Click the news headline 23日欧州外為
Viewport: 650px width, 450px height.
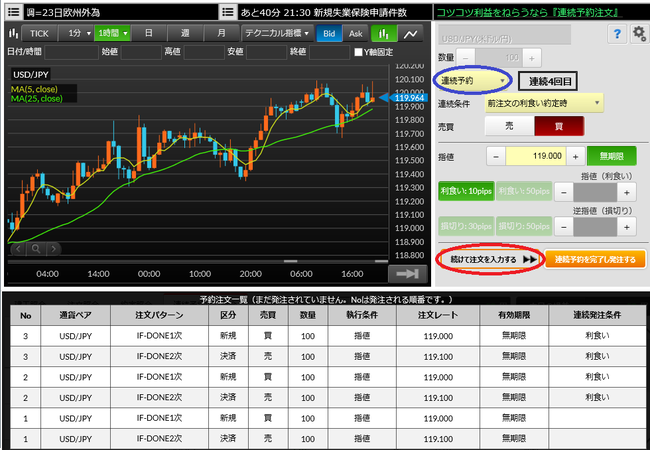coord(63,12)
